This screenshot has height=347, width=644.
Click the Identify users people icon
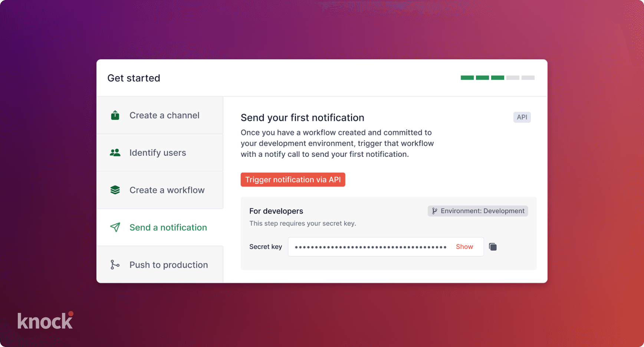(115, 152)
